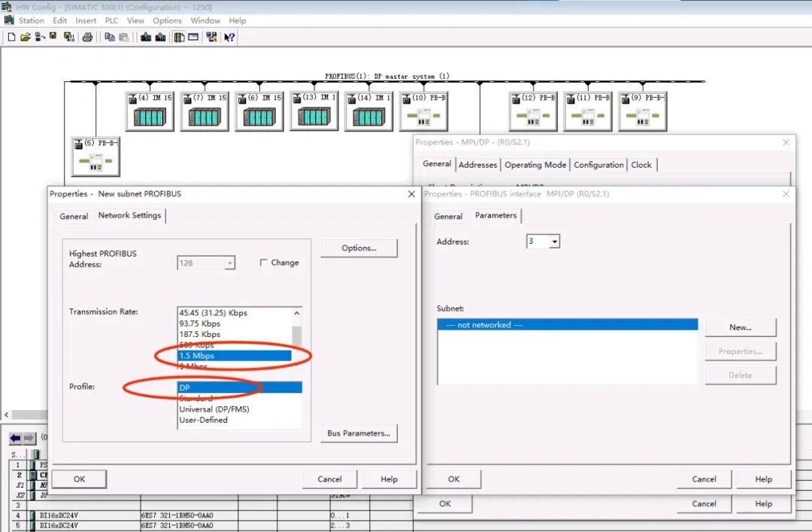This screenshot has width=812, height=532.
Task: Click the New station toolbar icon
Action: 11,37
